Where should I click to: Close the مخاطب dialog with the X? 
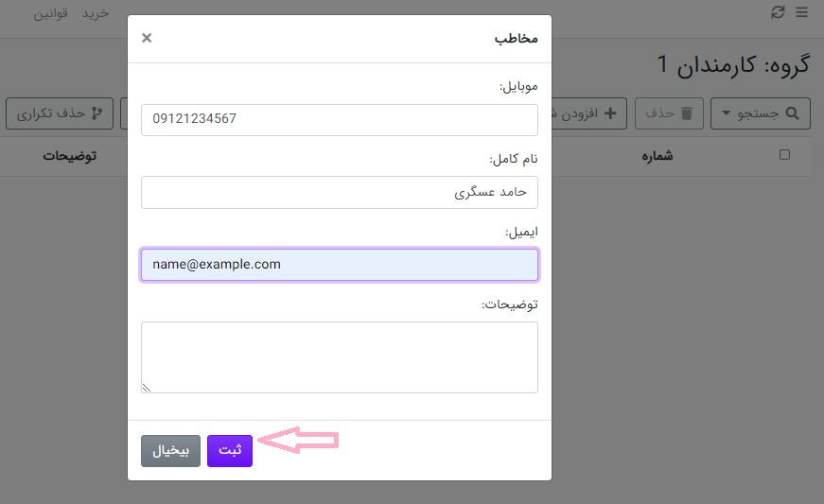(147, 38)
